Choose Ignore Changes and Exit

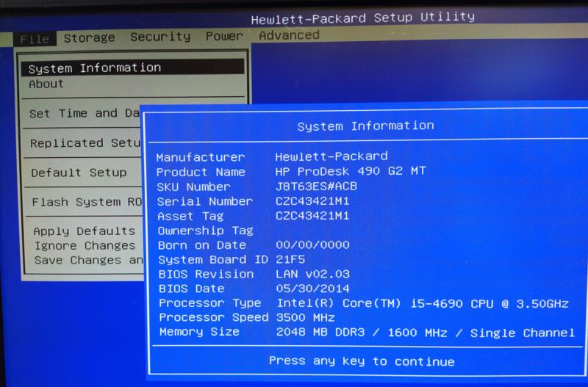[x=85, y=246]
